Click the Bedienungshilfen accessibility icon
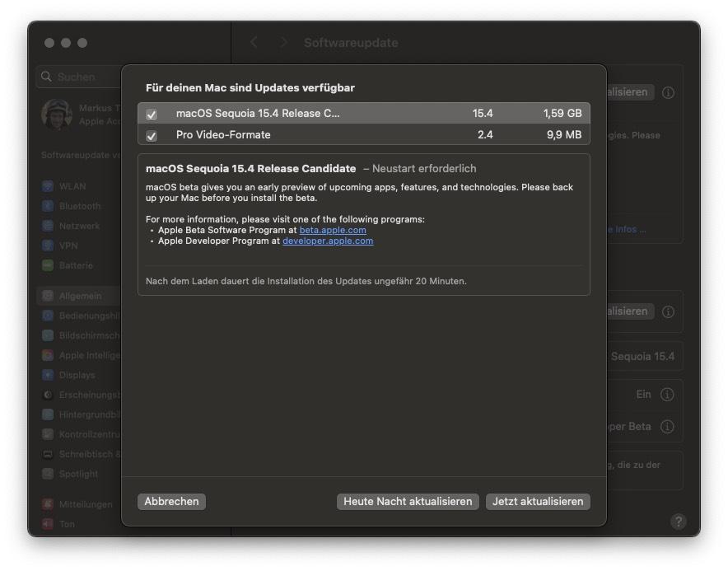 point(48,316)
